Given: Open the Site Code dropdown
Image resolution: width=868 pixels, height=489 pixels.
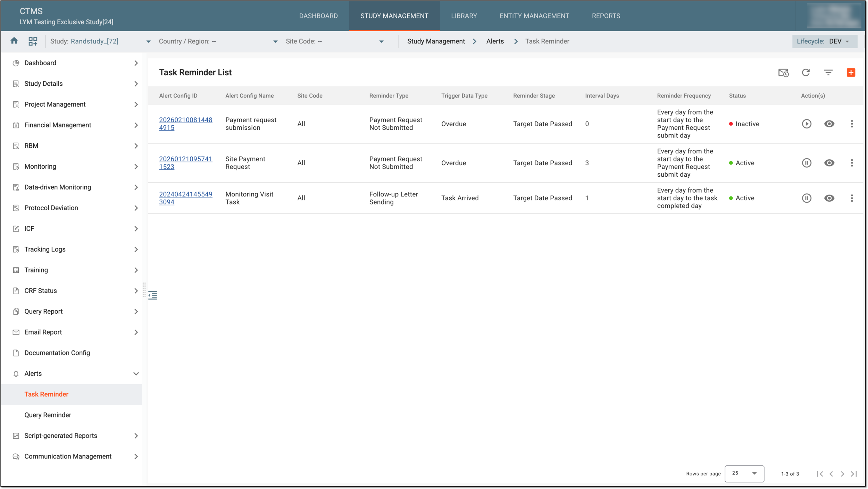Looking at the screenshot, I should [x=335, y=41].
